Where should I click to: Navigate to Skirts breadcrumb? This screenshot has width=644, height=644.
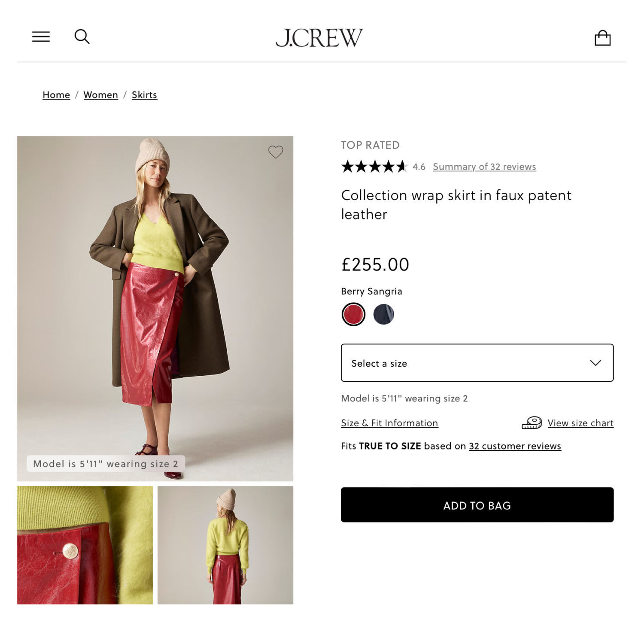[144, 95]
